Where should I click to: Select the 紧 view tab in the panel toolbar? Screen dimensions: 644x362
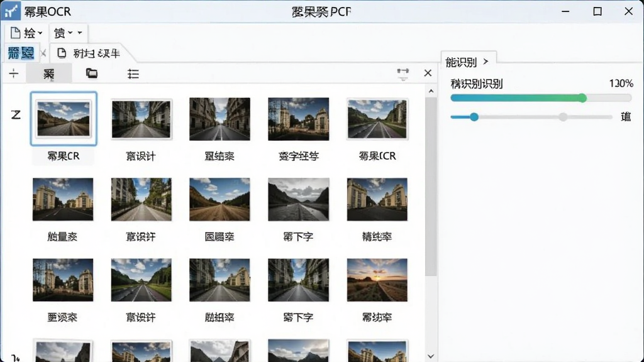49,74
